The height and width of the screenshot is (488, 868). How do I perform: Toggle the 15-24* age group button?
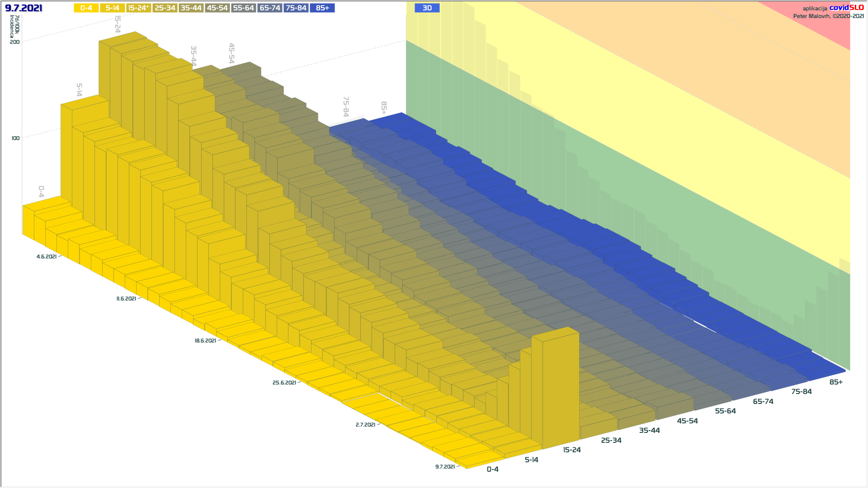(138, 8)
